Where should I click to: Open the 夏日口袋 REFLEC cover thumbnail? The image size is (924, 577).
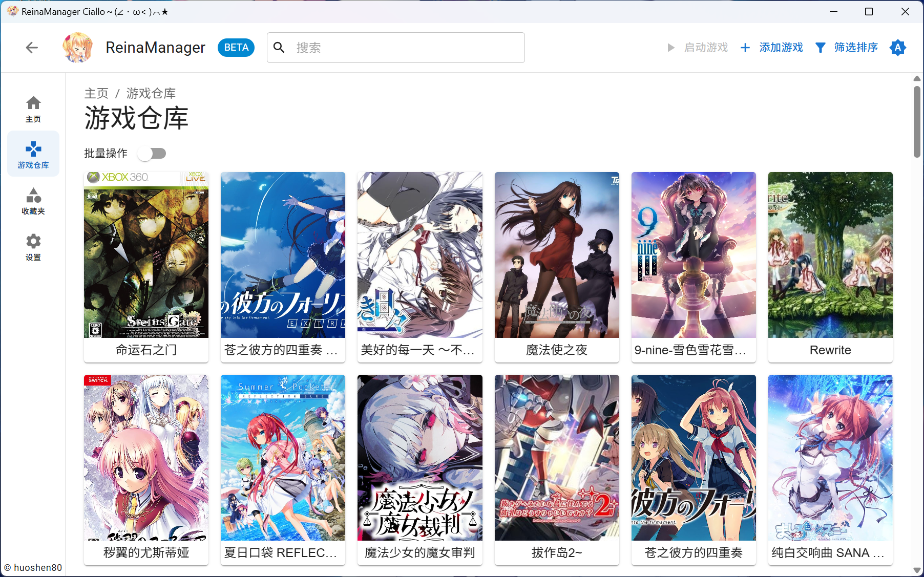(x=283, y=458)
